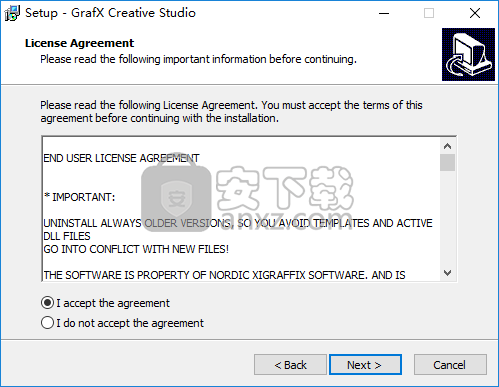Image resolution: width=499 pixels, height=387 pixels.
Task: Click 'DLL FILES' line in license
Action: [x=67, y=236]
